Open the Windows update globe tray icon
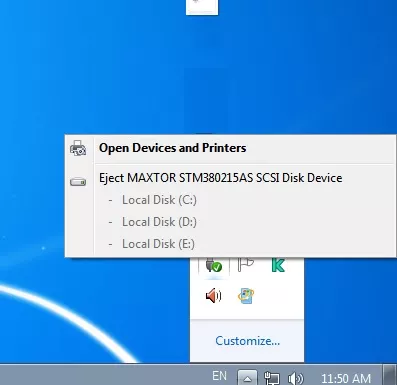The width and height of the screenshot is (397, 385). tap(246, 296)
